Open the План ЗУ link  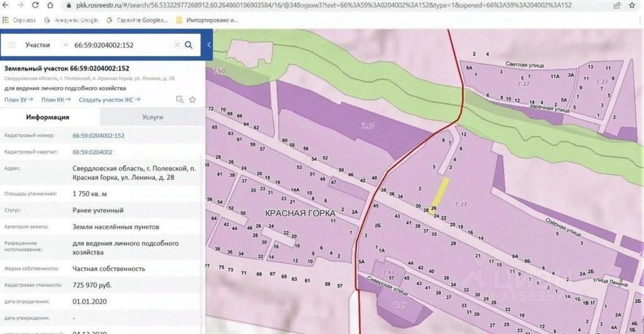[19, 100]
